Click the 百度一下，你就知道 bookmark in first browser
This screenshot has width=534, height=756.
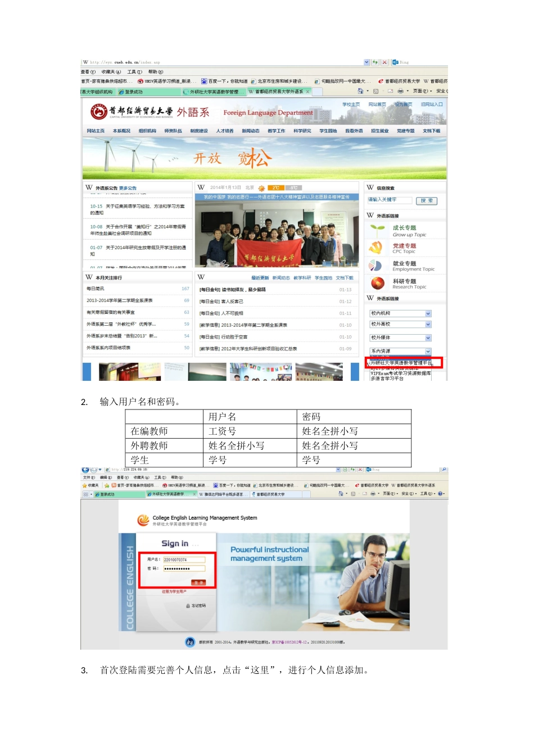[224, 82]
